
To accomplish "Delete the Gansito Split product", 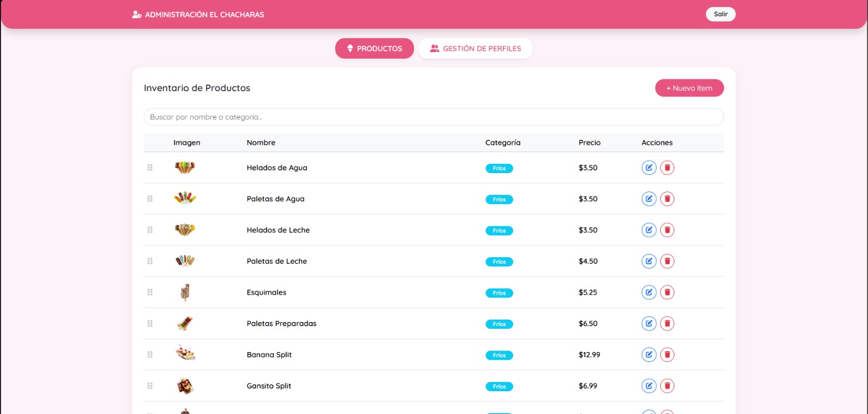I will [667, 386].
